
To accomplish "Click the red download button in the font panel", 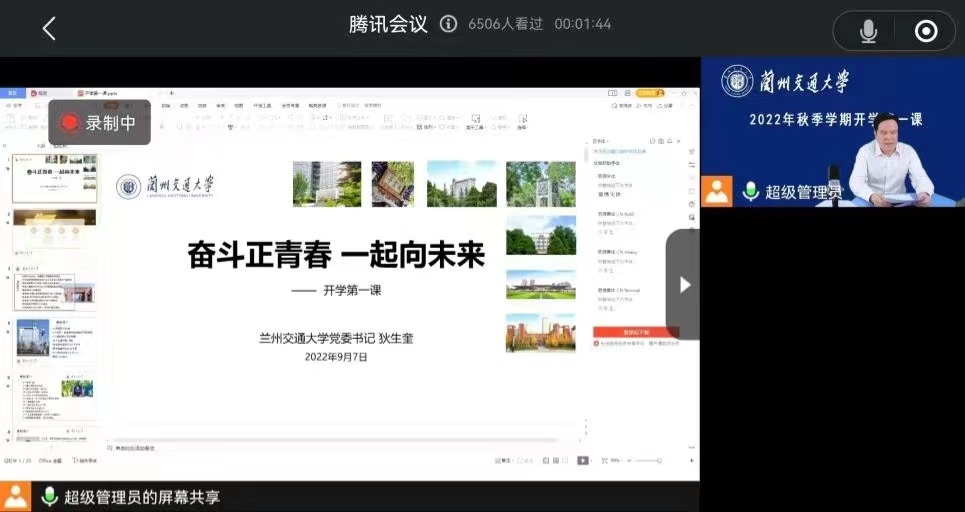I will pos(636,331).
